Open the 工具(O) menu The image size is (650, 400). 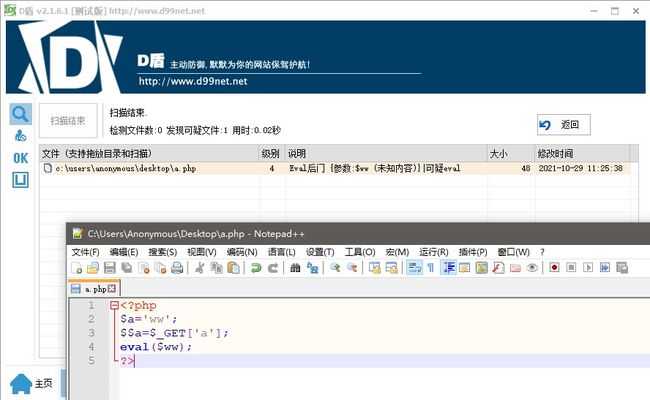coord(360,252)
